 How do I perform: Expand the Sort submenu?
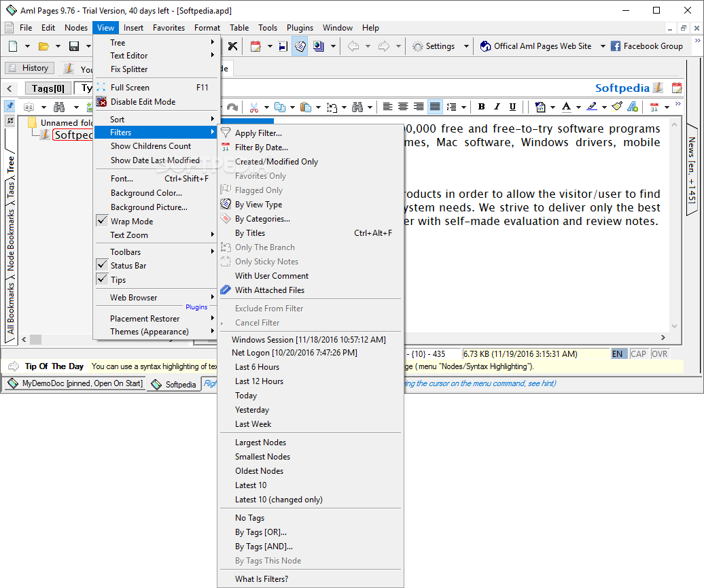coord(156,120)
